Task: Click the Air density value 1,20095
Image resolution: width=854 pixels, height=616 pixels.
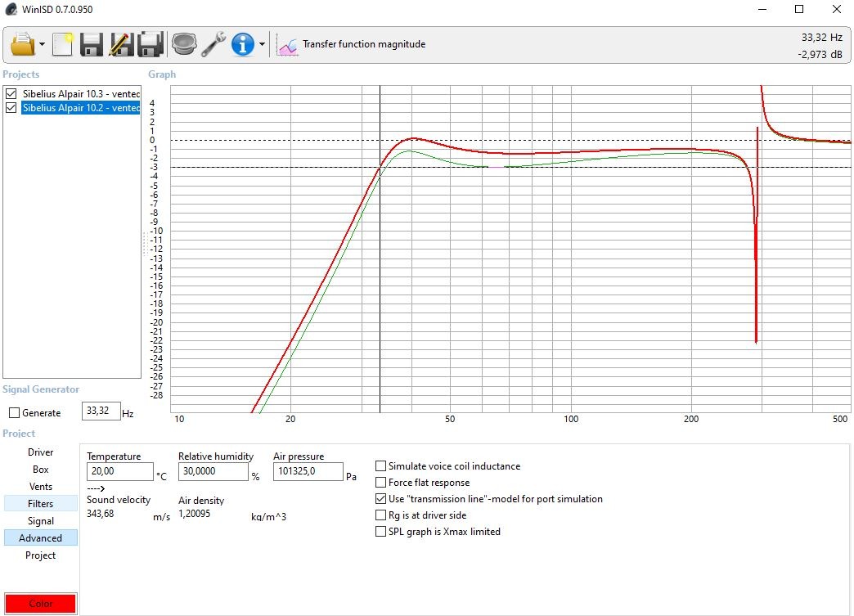Action: [x=195, y=513]
